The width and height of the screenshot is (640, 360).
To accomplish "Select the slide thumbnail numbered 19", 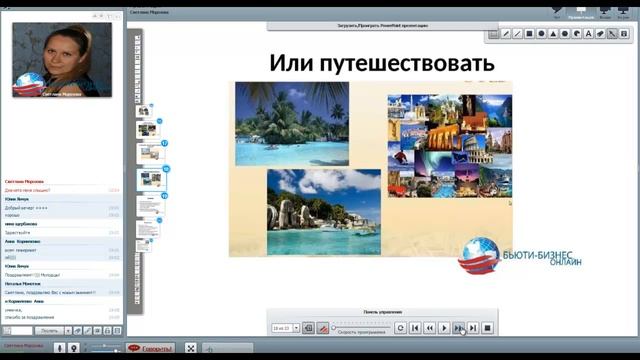I will [x=151, y=205].
